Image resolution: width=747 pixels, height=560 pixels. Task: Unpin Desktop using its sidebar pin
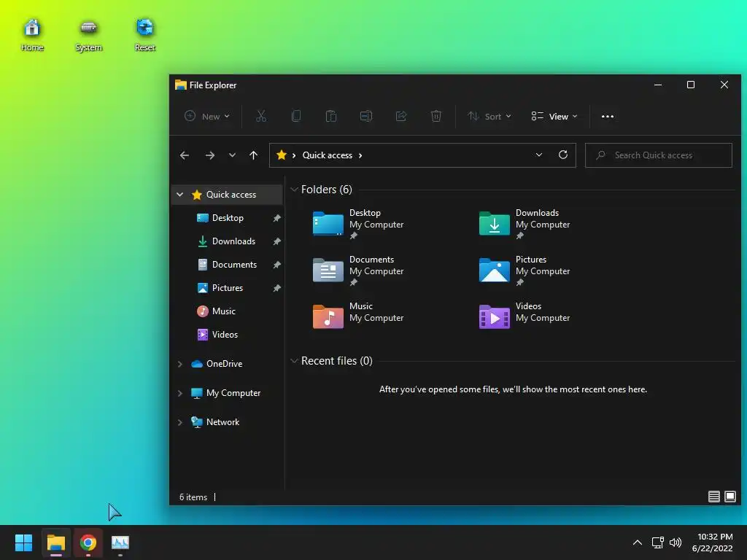click(x=276, y=218)
